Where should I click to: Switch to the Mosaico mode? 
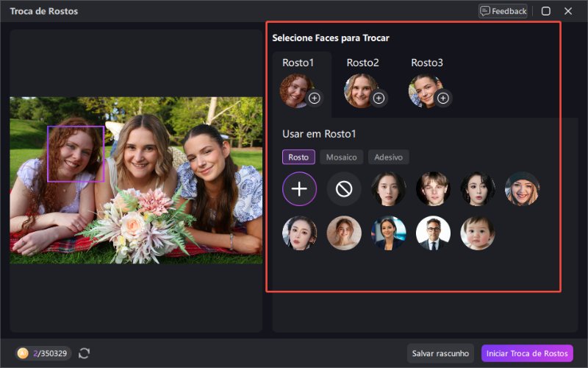coord(341,157)
